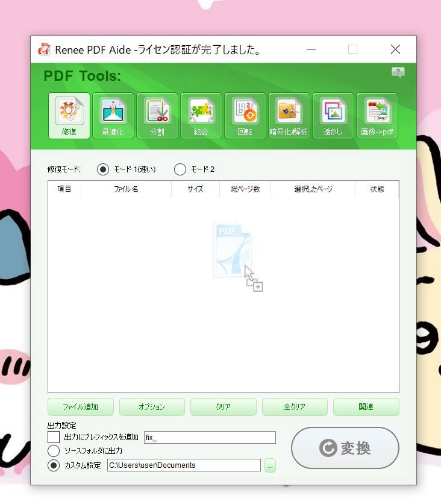Select the 透かし (Watermark) tool

pyautogui.click(x=333, y=116)
